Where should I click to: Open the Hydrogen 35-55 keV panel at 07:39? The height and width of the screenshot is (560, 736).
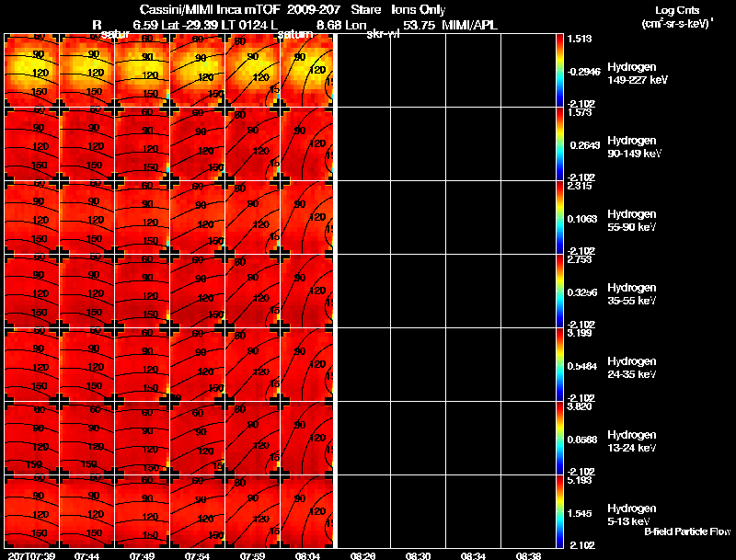point(32,291)
